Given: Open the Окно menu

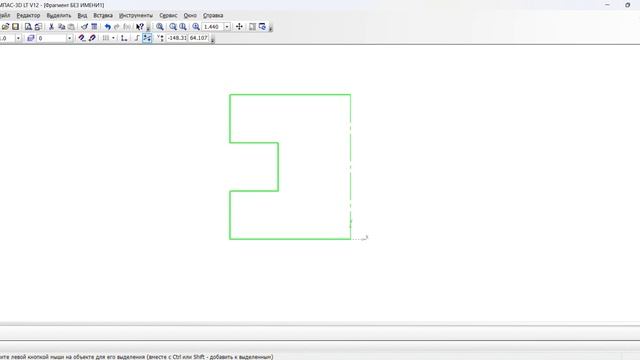Looking at the screenshot, I should click(x=190, y=16).
